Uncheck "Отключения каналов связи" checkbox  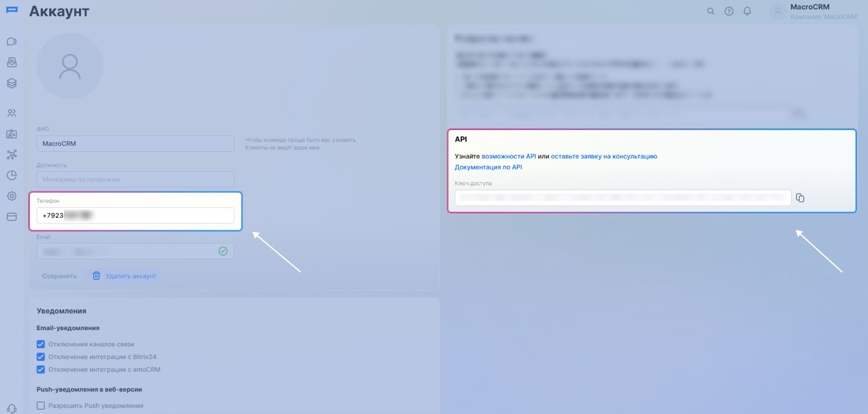41,344
